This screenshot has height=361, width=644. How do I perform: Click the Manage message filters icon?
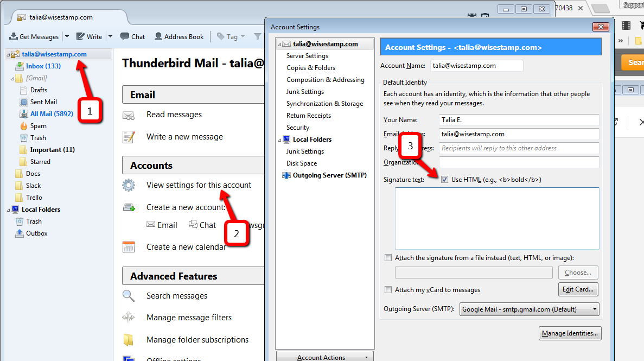[129, 318]
